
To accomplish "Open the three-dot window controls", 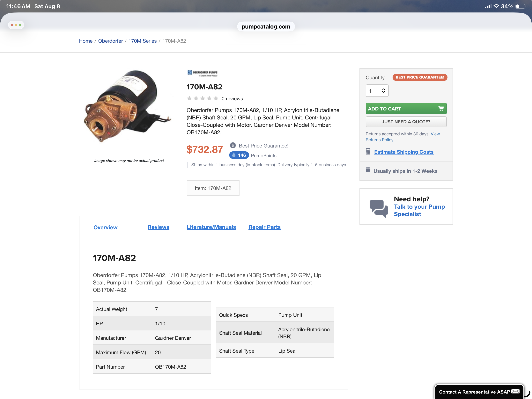I will tap(16, 25).
